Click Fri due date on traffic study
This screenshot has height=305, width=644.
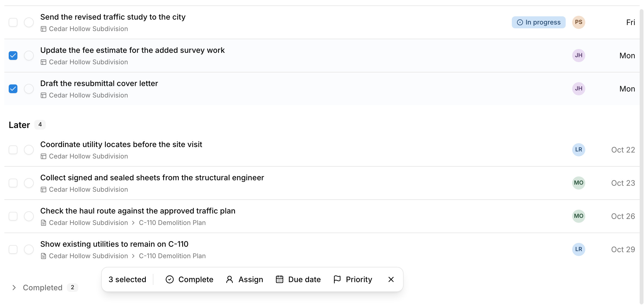(x=631, y=22)
